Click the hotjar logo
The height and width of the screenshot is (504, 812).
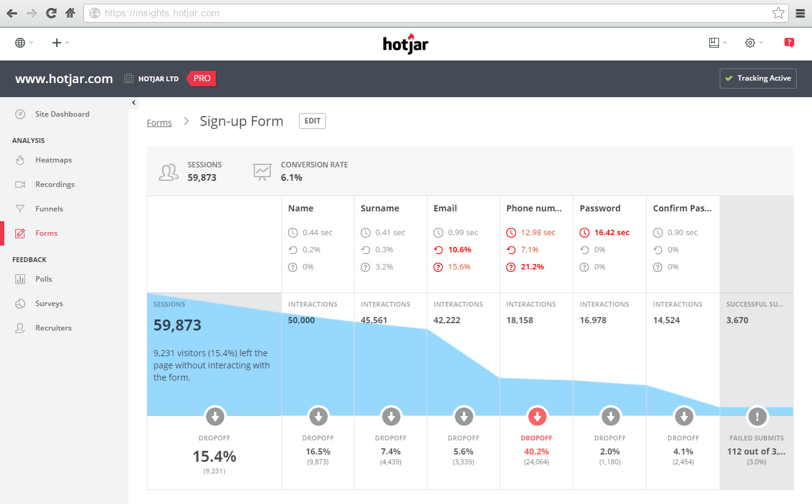405,43
